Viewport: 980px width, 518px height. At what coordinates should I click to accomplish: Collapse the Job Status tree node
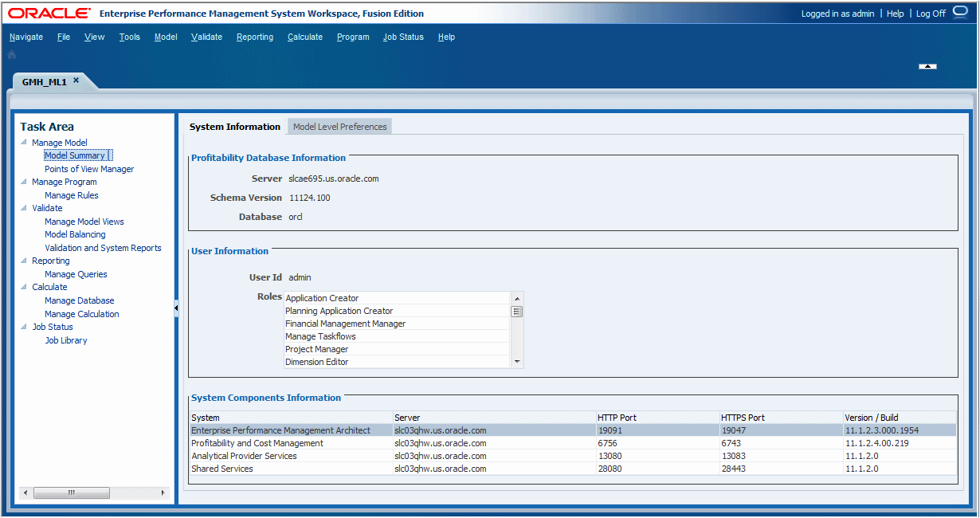(x=24, y=327)
